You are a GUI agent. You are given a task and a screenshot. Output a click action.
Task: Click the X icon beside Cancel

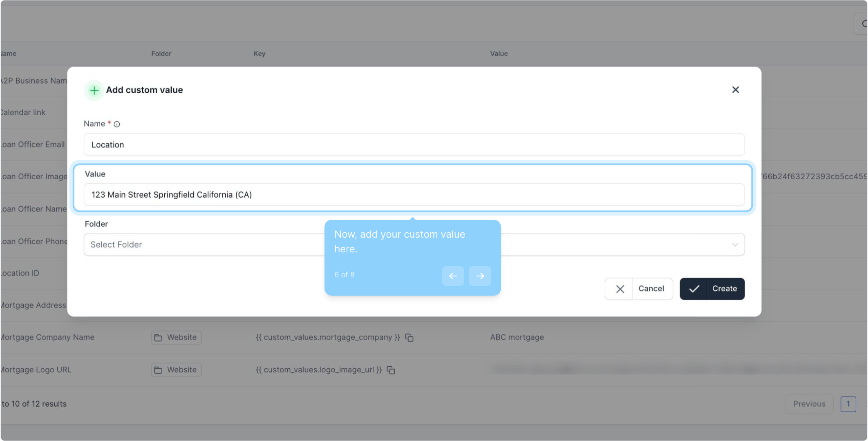620,289
